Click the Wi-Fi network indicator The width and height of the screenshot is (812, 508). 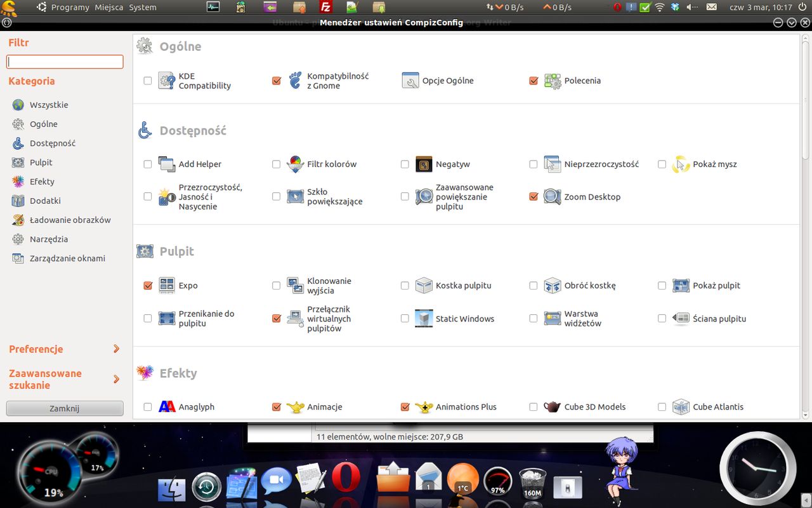tap(660, 8)
